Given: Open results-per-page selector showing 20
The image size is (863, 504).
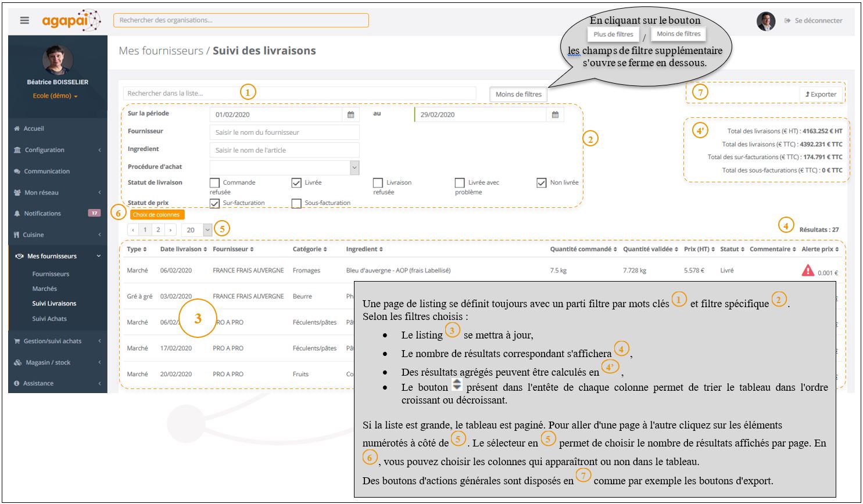Looking at the screenshot, I should pos(198,230).
